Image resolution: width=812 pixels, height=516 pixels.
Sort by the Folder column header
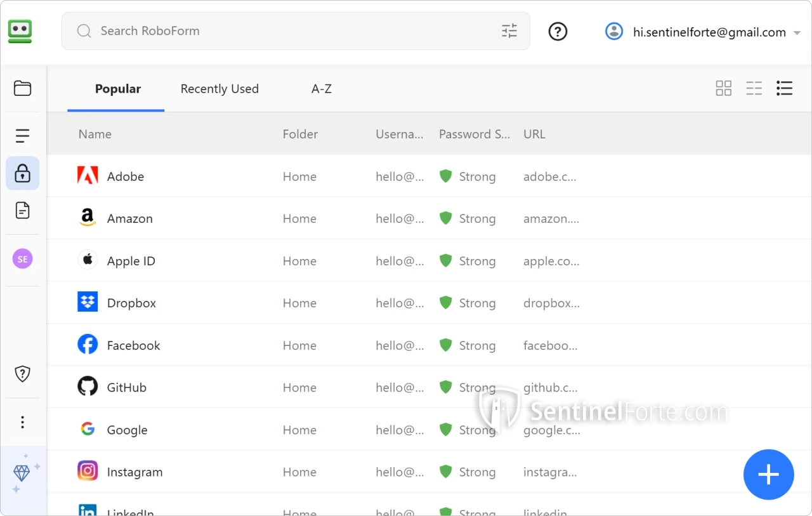(300, 134)
